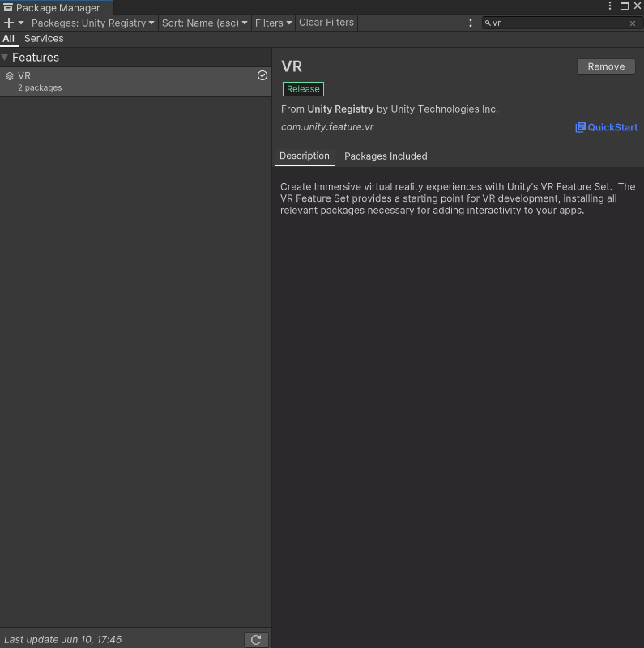Open the window's three-dot options menu

coord(610,6)
